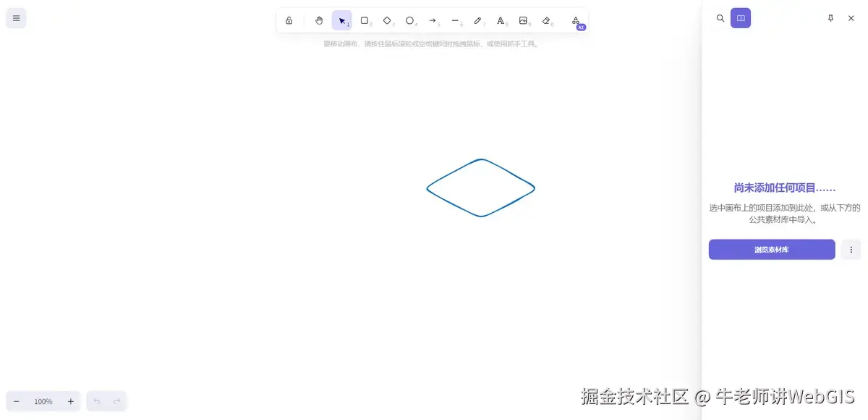Select the Hand pan tool
Image resolution: width=868 pixels, height=420 pixels.
tap(319, 20)
